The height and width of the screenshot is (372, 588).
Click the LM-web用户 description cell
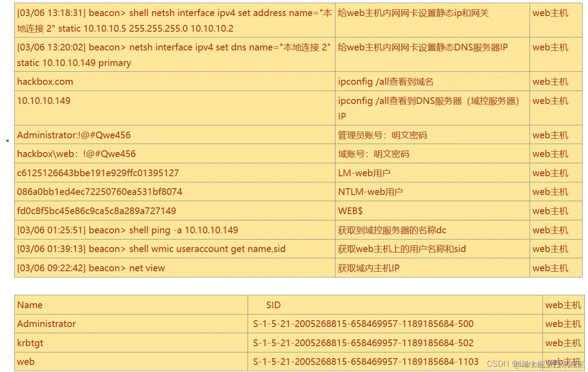(432, 173)
